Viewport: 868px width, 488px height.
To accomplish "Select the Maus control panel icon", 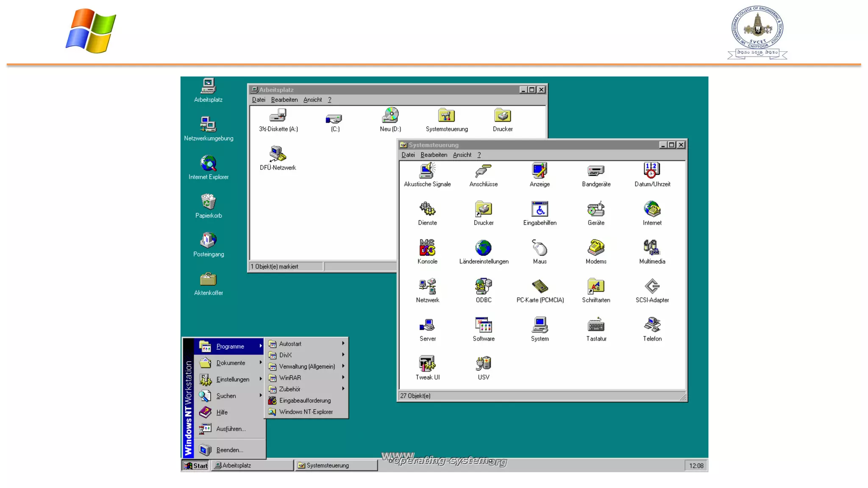I will tap(540, 248).
